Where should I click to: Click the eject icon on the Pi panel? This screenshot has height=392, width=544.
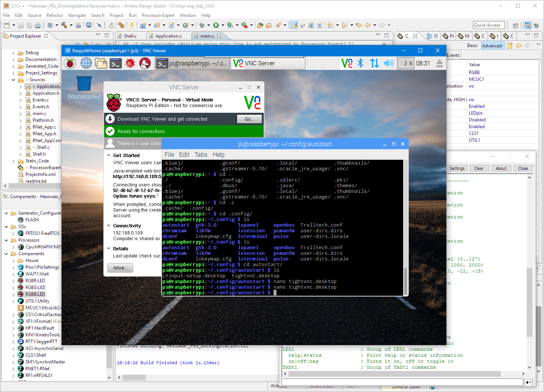click(x=440, y=63)
